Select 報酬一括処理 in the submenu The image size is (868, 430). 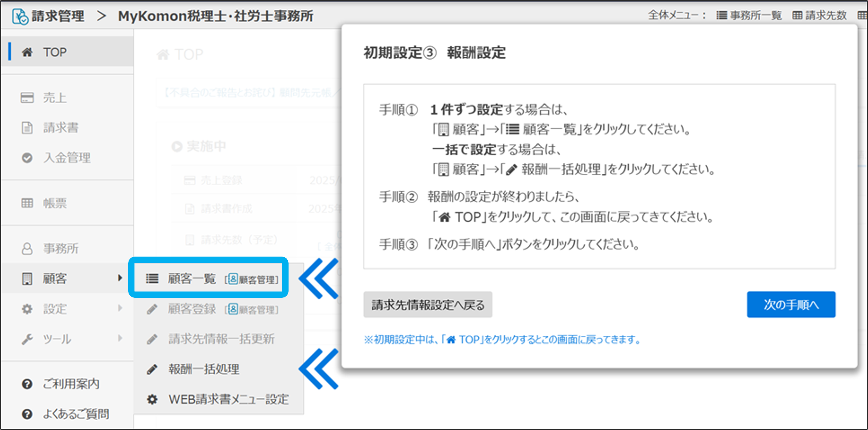point(204,369)
